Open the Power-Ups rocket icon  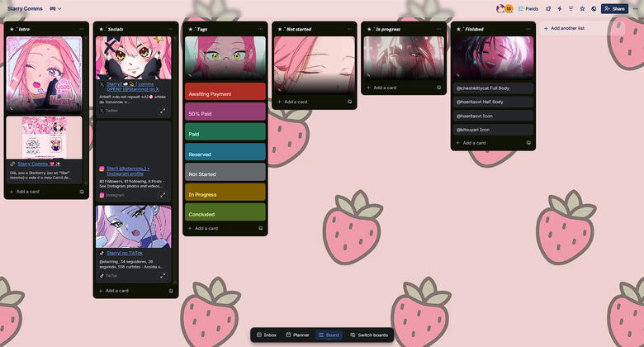(548, 8)
